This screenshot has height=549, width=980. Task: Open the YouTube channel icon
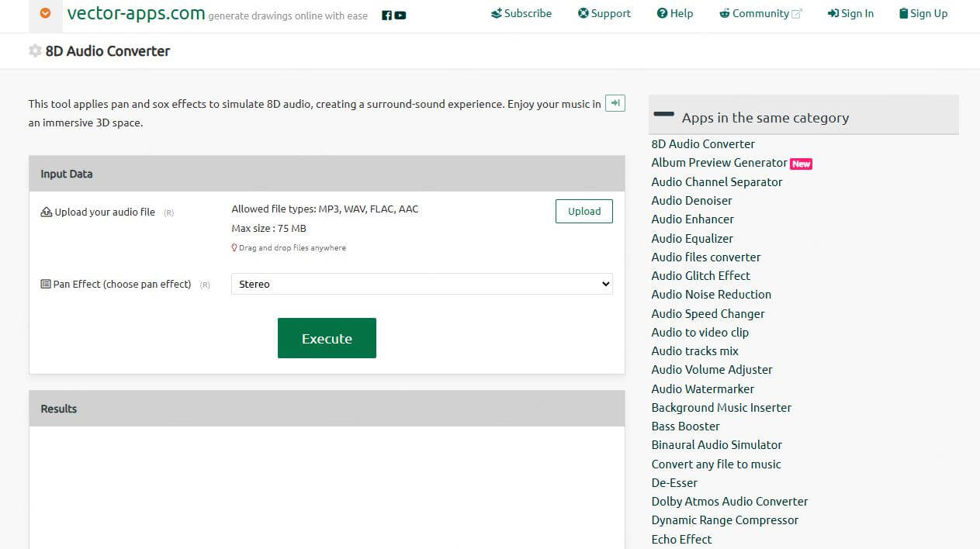(x=400, y=16)
